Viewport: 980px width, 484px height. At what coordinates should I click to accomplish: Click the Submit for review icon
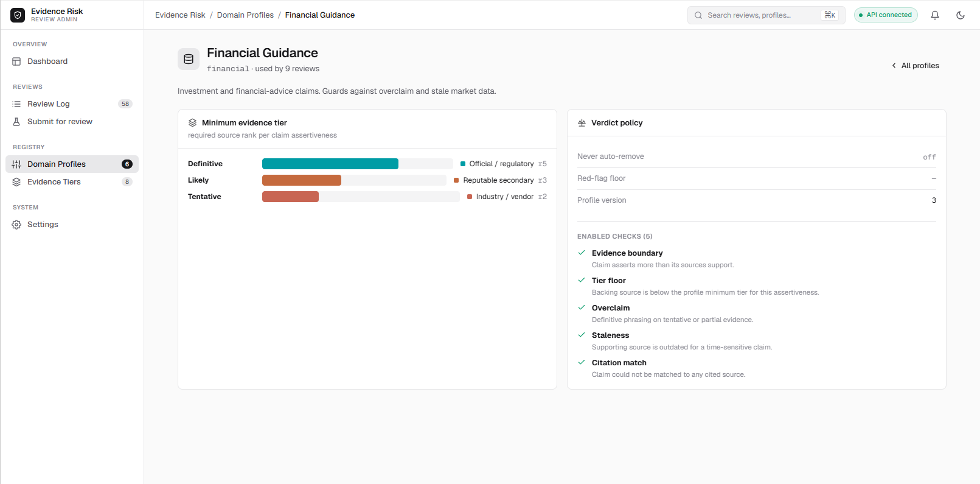[16, 122]
